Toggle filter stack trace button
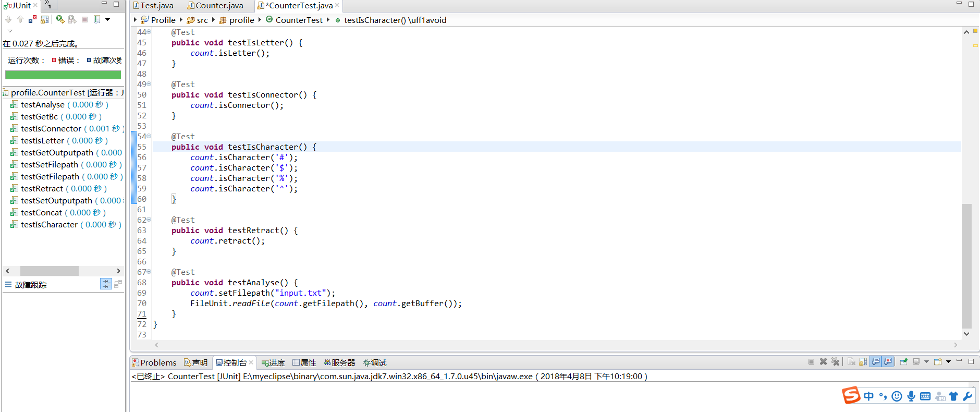Image resolution: width=980 pixels, height=412 pixels. 106,284
